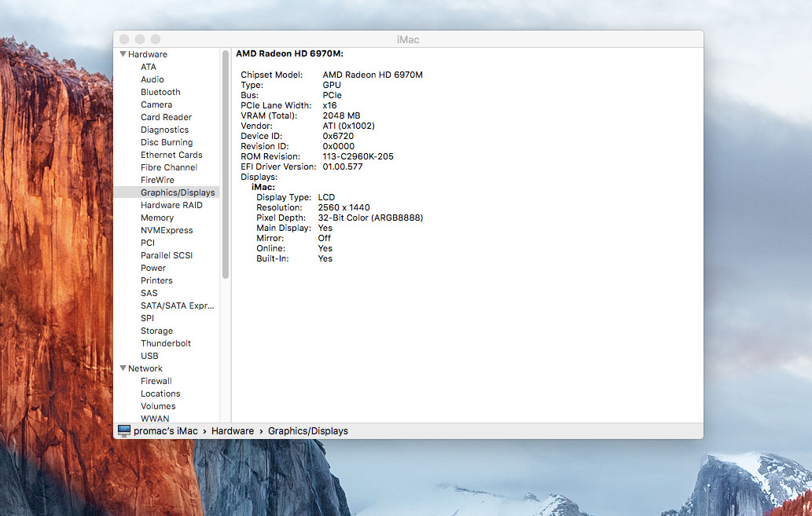812x516 pixels.
Task: Select Firewall under Network
Action: 156,381
